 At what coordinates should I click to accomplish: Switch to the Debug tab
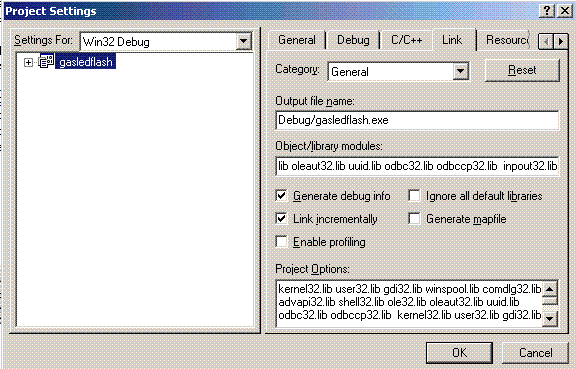[x=353, y=40]
